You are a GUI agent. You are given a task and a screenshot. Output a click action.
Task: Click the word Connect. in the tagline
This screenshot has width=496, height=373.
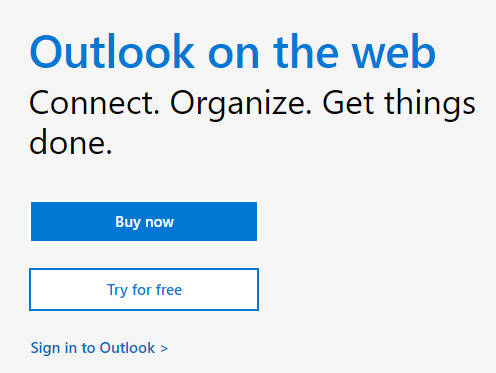[95, 103]
